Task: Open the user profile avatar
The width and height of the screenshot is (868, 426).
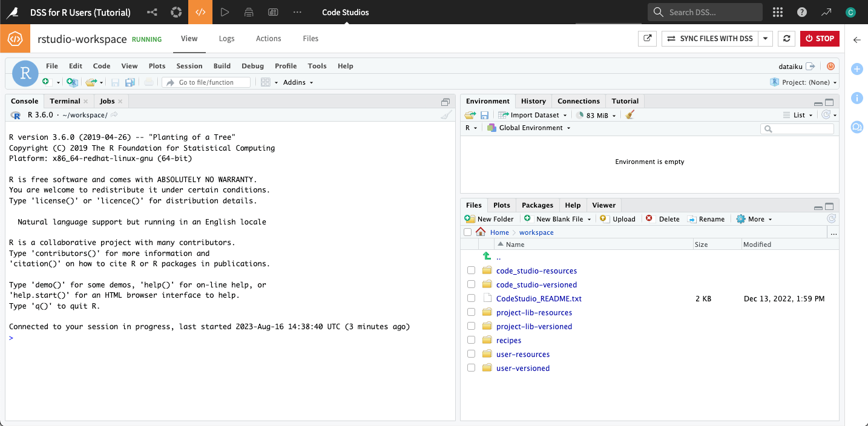Action: coord(850,12)
